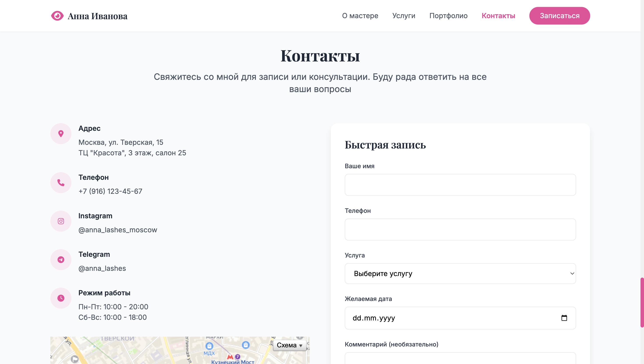644x364 pixels.
Task: Click the Telegram paper plane icon
Action: [x=61, y=260]
